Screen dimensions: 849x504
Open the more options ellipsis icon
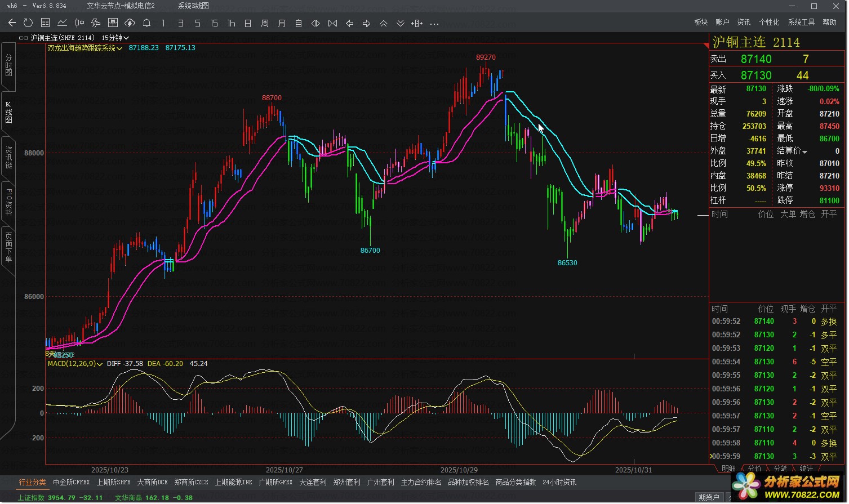(434, 24)
